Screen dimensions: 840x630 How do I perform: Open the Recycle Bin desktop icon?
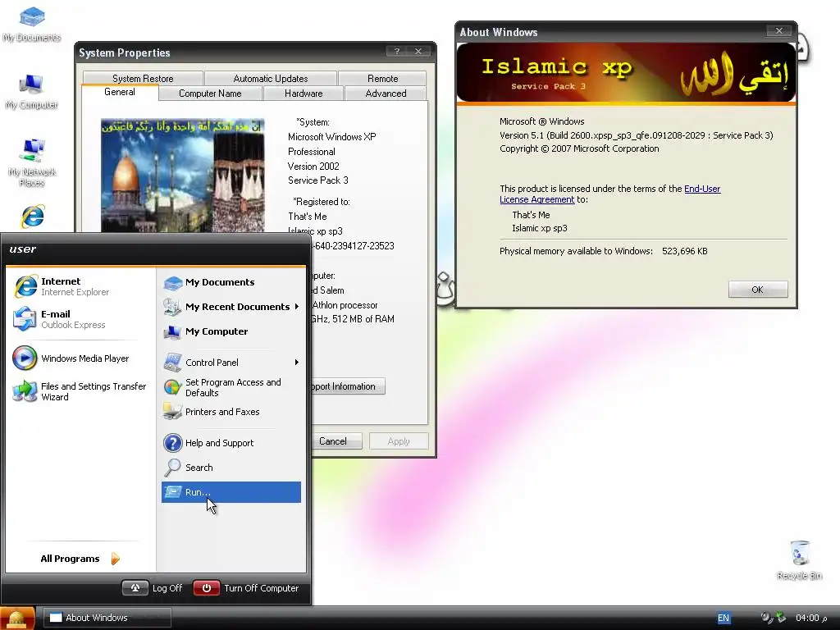point(799,559)
